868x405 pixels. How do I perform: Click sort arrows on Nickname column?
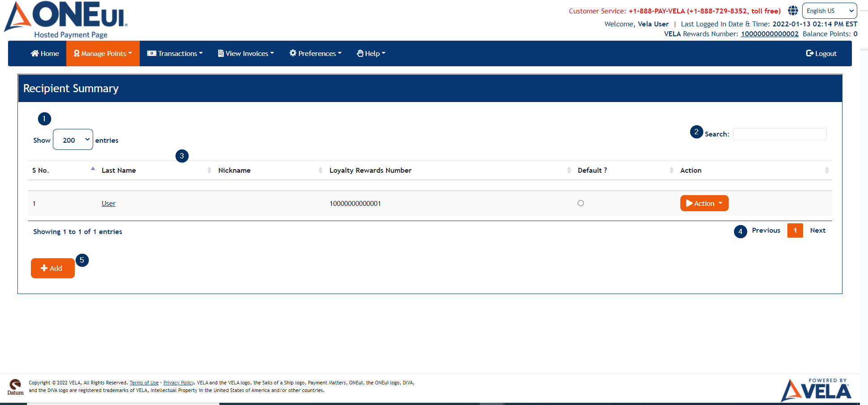(x=320, y=171)
